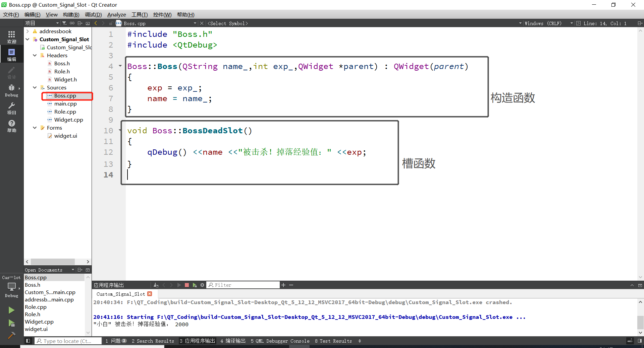Click Line: 14, Col: 1 indicator
The height and width of the screenshot is (348, 644).
point(605,23)
